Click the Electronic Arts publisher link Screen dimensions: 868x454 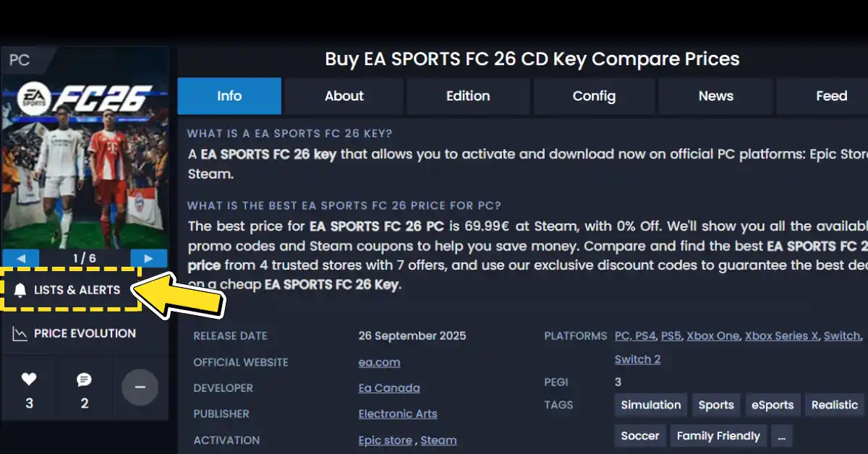(398, 414)
